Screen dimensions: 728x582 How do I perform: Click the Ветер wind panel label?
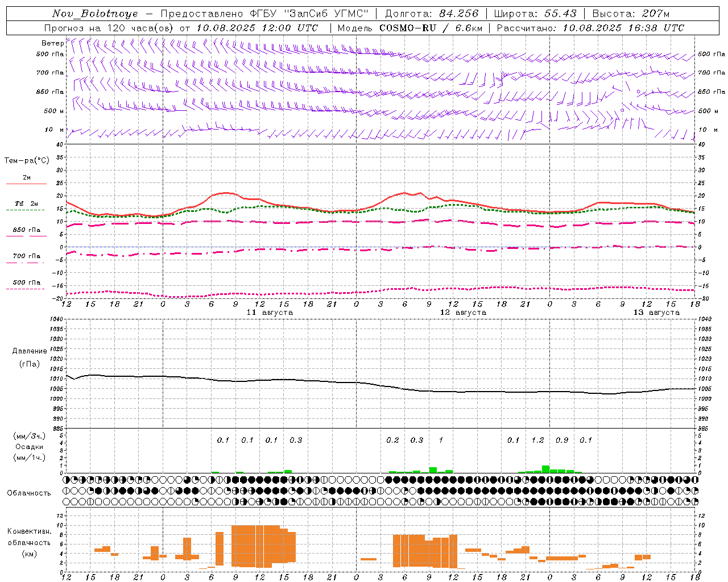(52, 43)
